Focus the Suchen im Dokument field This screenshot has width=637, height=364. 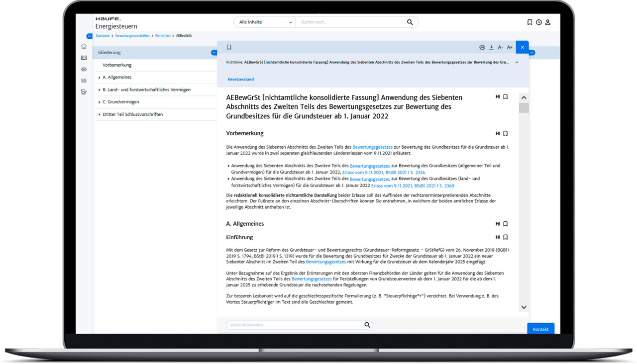coord(296,325)
